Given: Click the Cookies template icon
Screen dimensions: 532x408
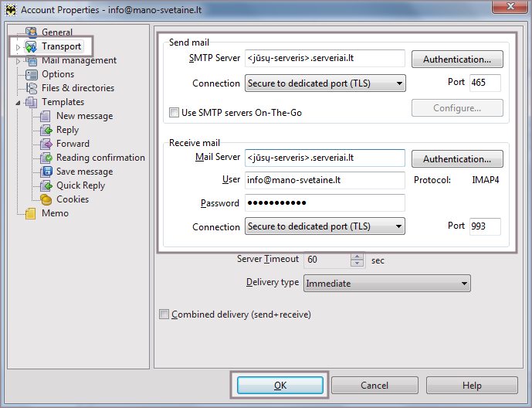Looking at the screenshot, I should click(x=46, y=199).
